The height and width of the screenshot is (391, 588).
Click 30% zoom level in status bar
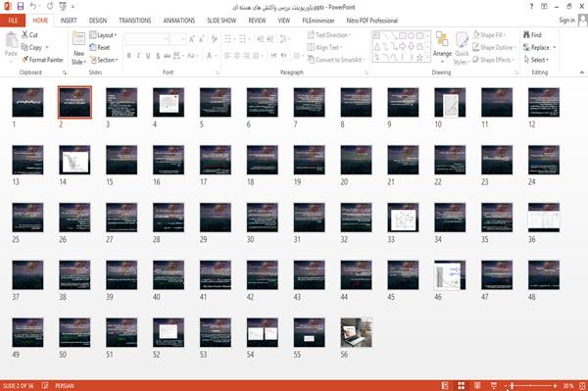click(x=568, y=385)
